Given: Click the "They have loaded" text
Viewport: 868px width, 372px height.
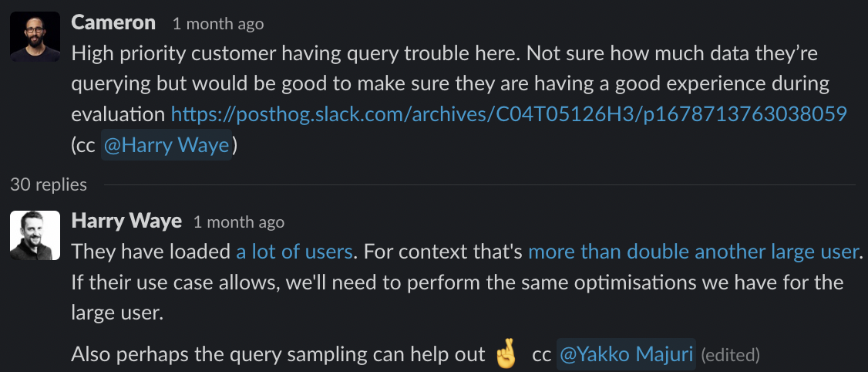Looking at the screenshot, I should coord(150,252).
